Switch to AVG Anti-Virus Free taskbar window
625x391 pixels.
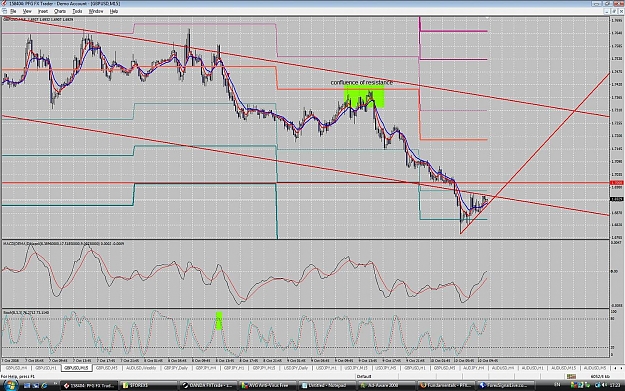tap(267, 385)
